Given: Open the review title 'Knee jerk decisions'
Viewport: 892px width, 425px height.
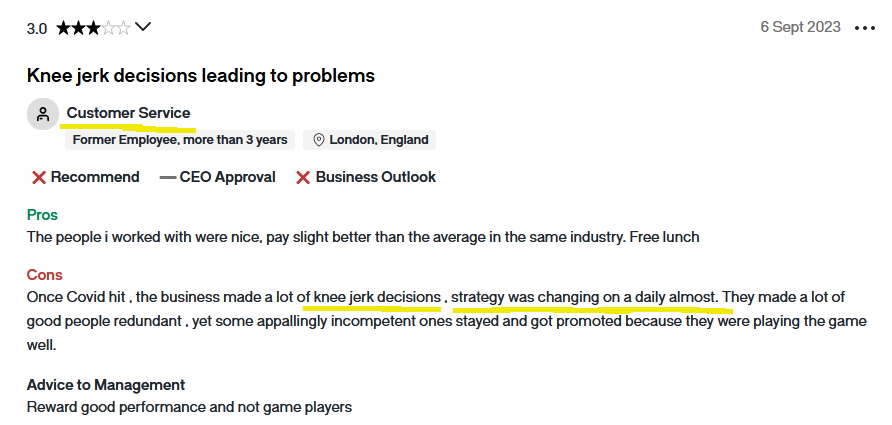Looking at the screenshot, I should (201, 75).
